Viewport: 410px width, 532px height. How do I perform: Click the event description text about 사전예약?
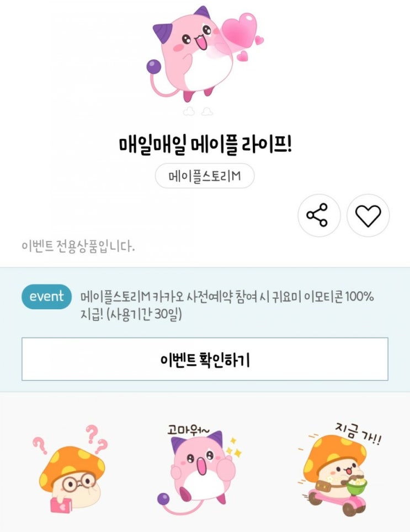[227, 297]
